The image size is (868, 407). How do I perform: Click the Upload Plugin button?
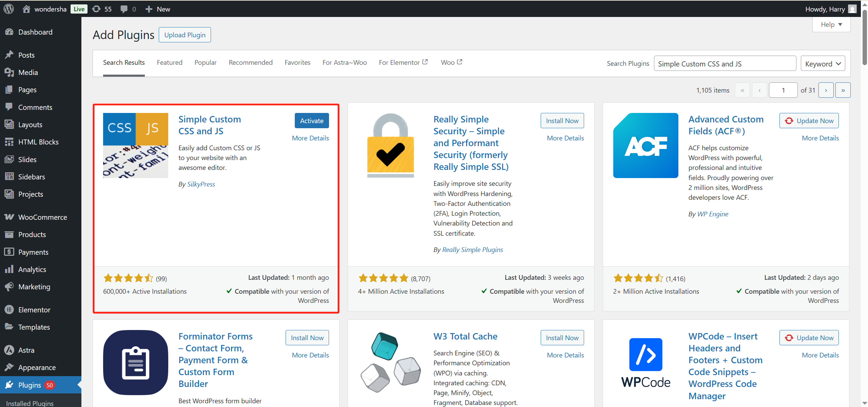tap(185, 34)
